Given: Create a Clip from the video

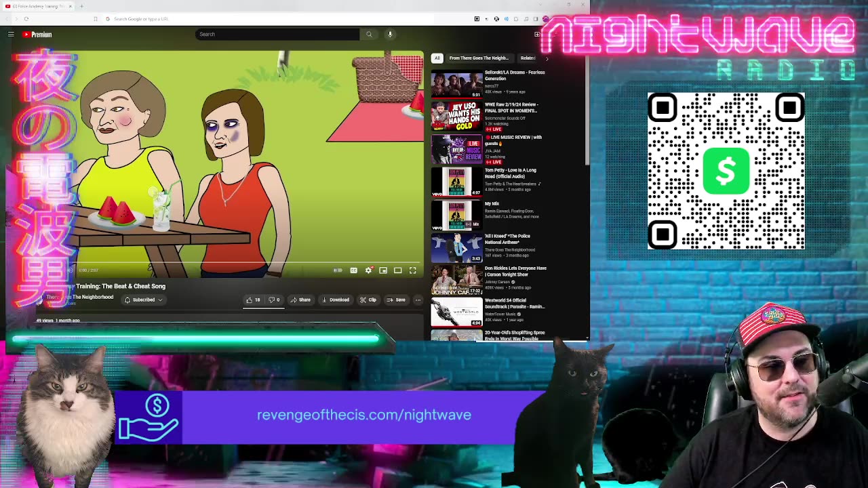Looking at the screenshot, I should point(368,300).
